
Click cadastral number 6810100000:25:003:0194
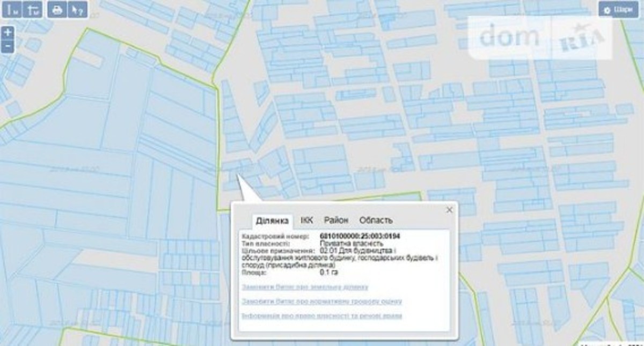(x=360, y=236)
